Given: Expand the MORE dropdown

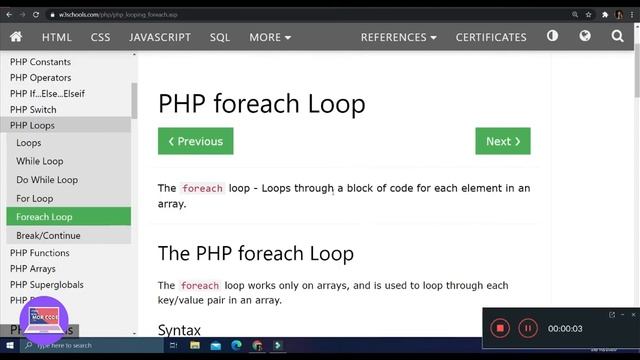Looking at the screenshot, I should [x=270, y=37].
